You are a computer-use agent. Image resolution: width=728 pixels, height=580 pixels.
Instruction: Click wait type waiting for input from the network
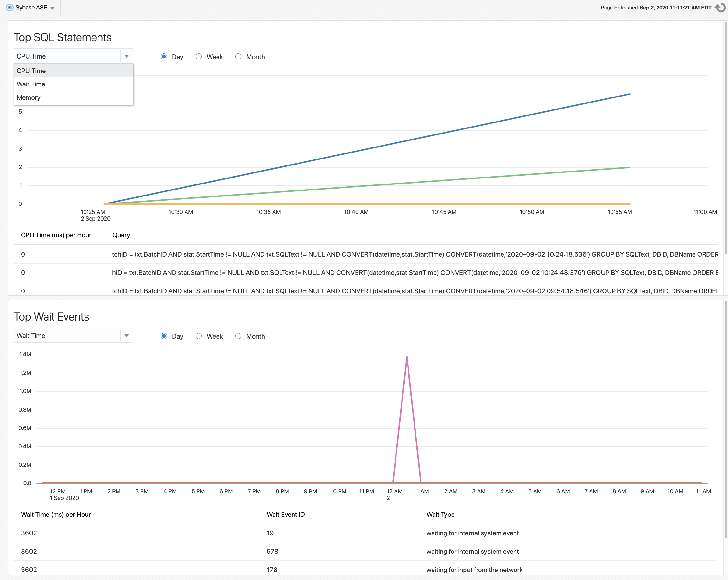pyautogui.click(x=474, y=570)
